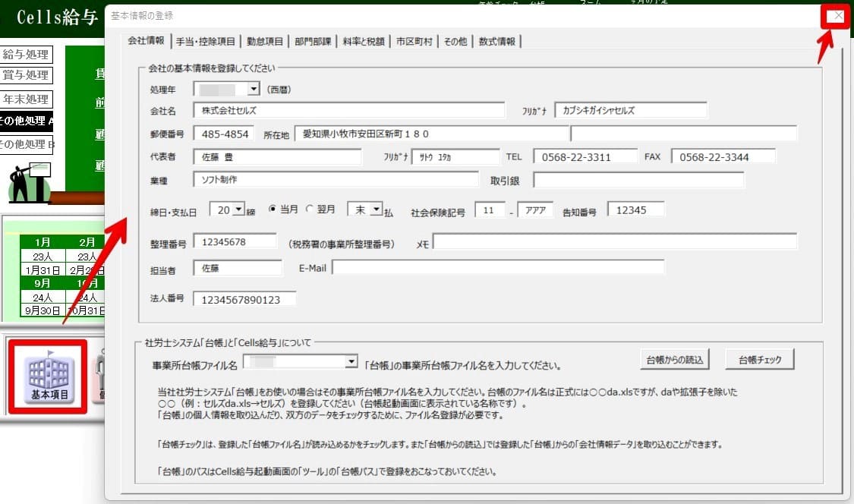Close the 基本情報の登録 dialog
854x504 pixels.
point(837,17)
